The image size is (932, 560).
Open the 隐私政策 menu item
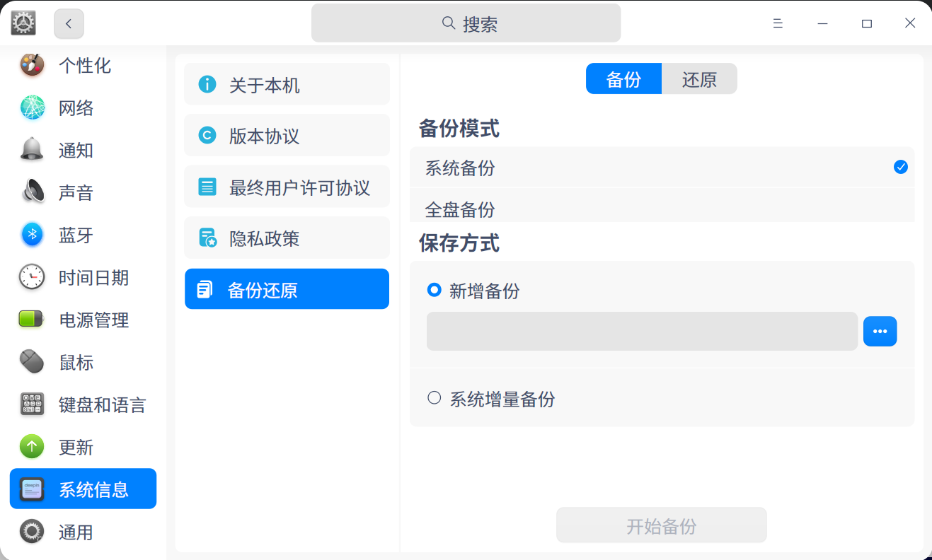[x=287, y=238]
